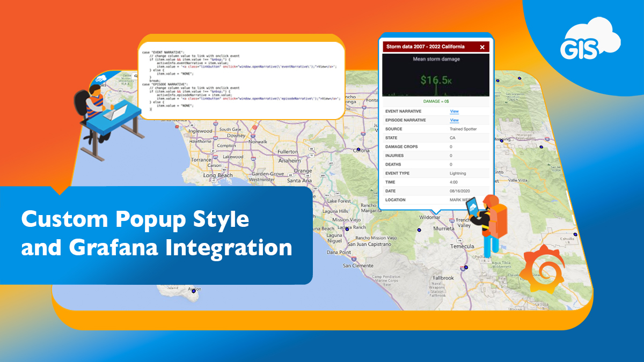Click the Garden Grove label on map
The image size is (644, 362).
point(268,174)
